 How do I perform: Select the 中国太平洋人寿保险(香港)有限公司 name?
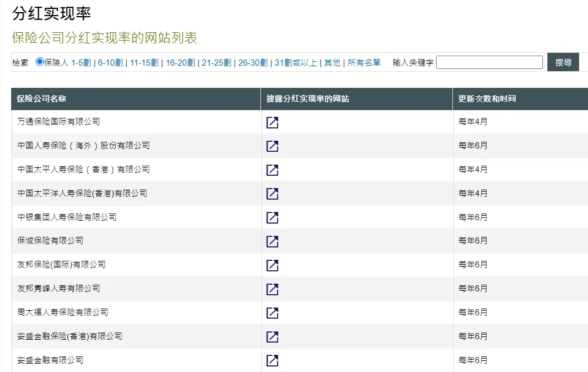coord(82,193)
